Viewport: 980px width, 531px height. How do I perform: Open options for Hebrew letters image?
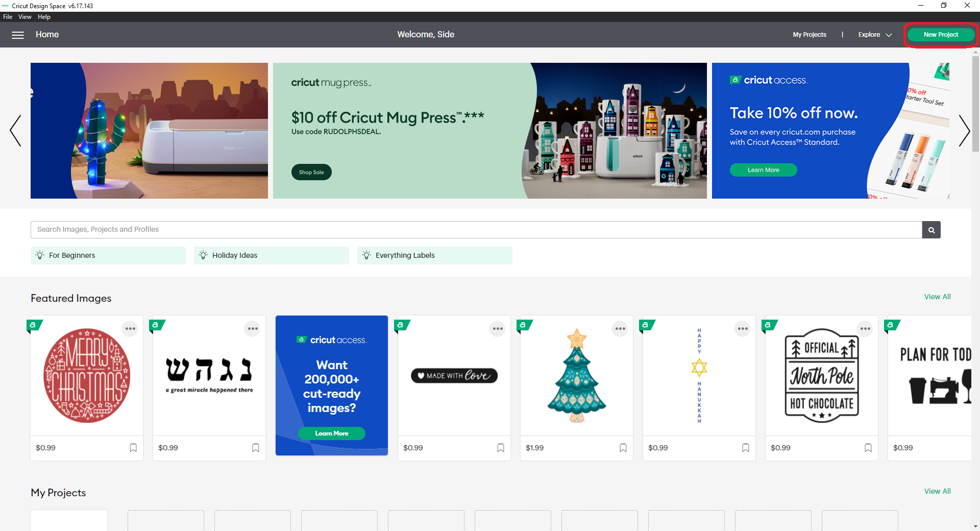coord(253,329)
